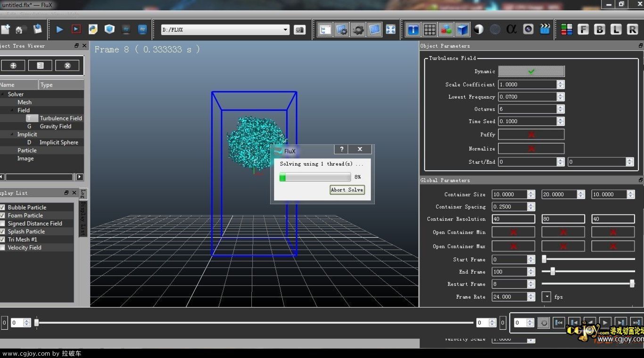Select the Image tree item
The image size is (644, 358).
point(25,158)
